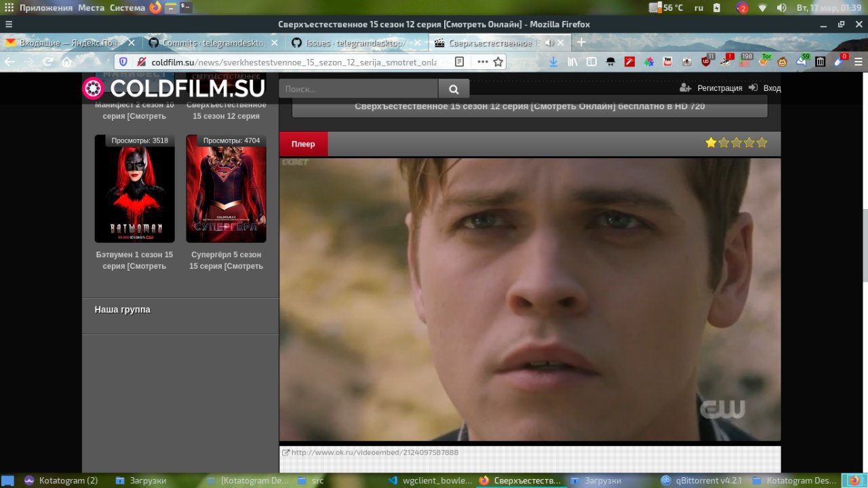Image resolution: width=868 pixels, height=488 pixels.
Task: Open qBittorrent v4.2.1 from taskbar
Action: coord(701,481)
